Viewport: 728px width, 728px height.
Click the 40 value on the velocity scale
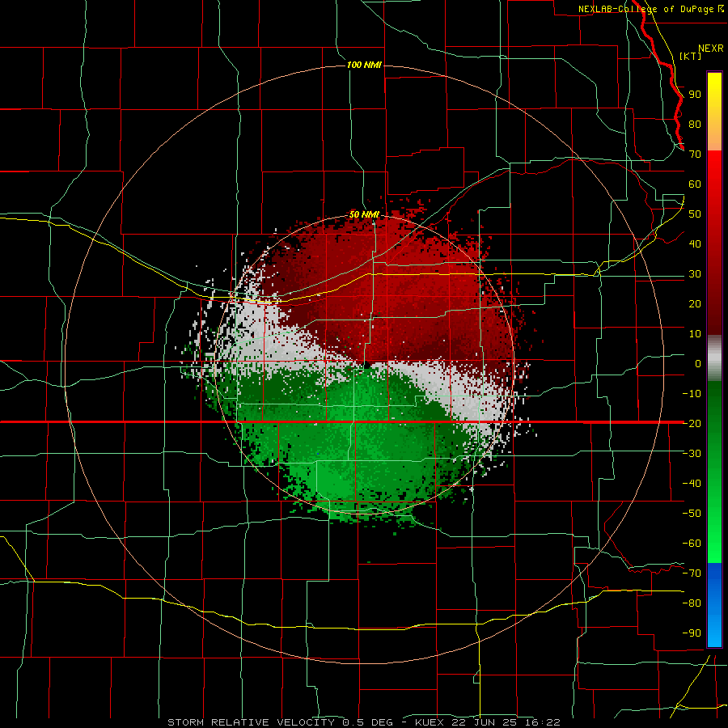[695, 244]
